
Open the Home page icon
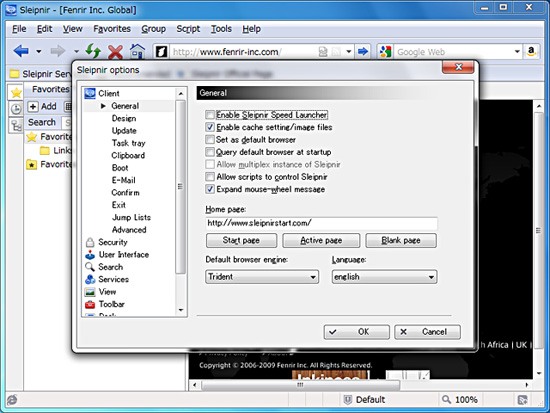point(137,51)
